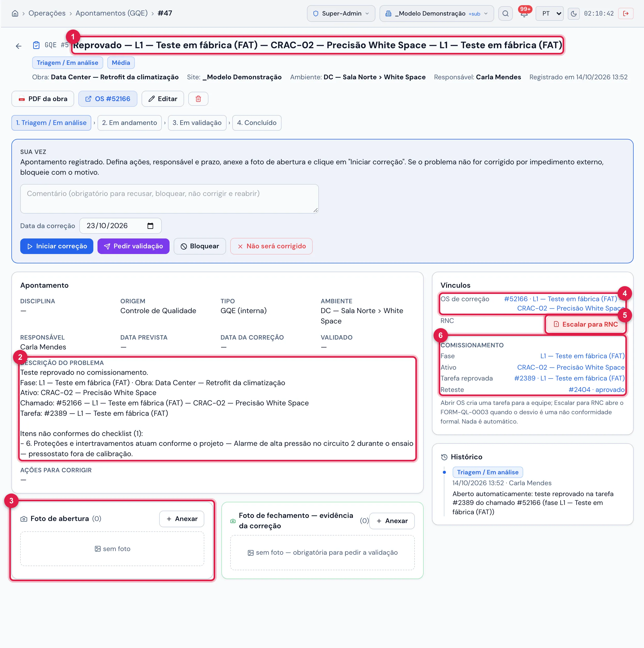This screenshot has width=644, height=648.
Task: Open Ativo link CRAC-02 — Precisão White Space
Action: (571, 367)
